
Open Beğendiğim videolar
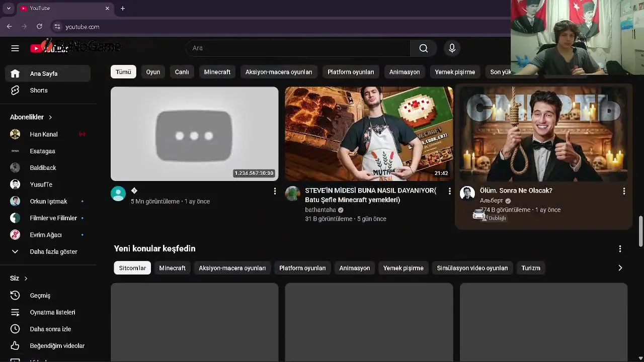coord(48,346)
